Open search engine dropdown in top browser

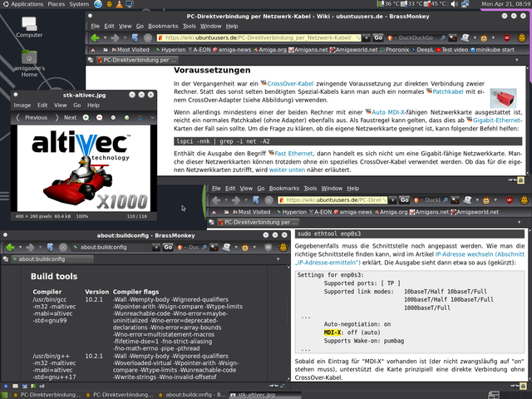[x=390, y=37]
